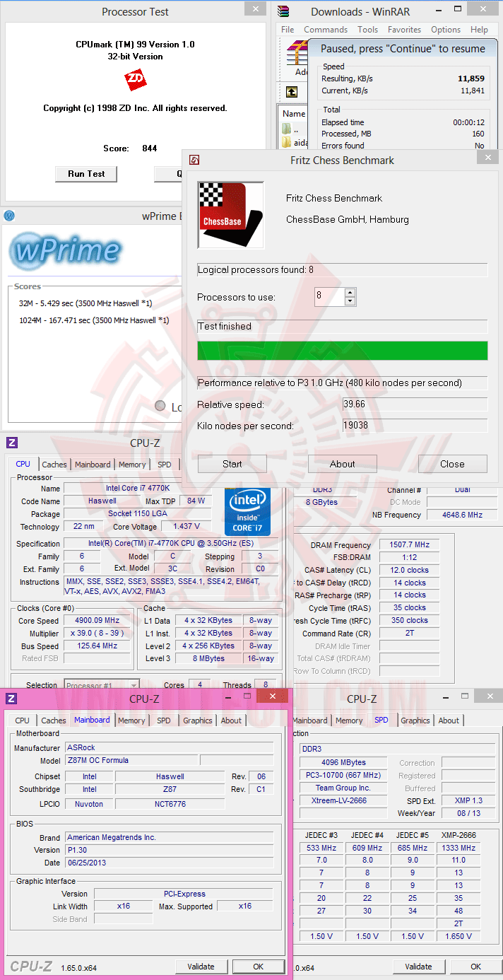Select the '..' parent folder icon in WinRAR
Screen dimensions: 503x980
click(x=287, y=129)
